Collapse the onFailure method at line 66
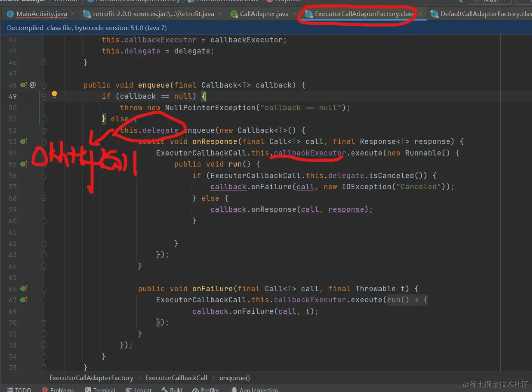The height and width of the screenshot is (392, 532). coord(44,289)
